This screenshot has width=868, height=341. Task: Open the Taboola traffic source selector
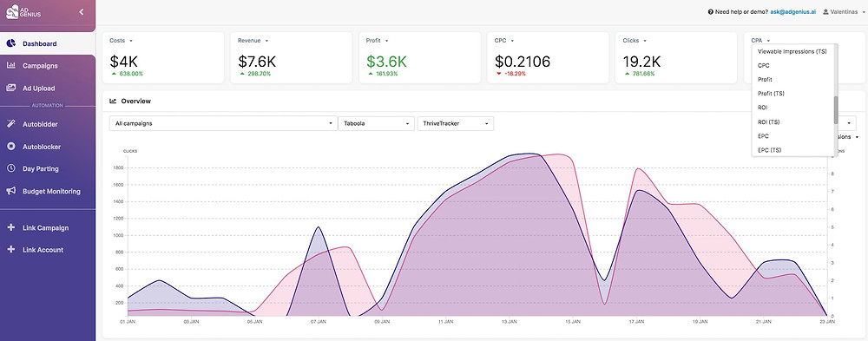(x=377, y=123)
